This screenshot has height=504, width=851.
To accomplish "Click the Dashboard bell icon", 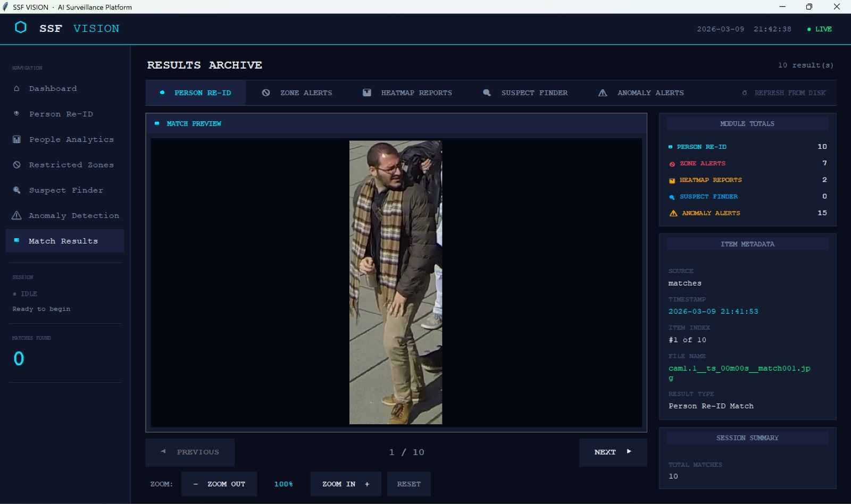I will click(17, 88).
